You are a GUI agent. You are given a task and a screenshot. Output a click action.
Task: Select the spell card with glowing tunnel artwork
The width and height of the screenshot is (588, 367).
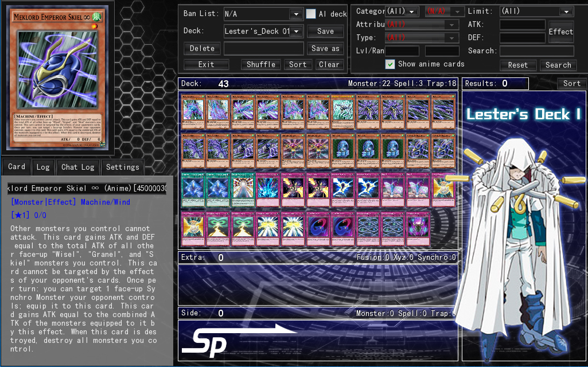pos(243,190)
